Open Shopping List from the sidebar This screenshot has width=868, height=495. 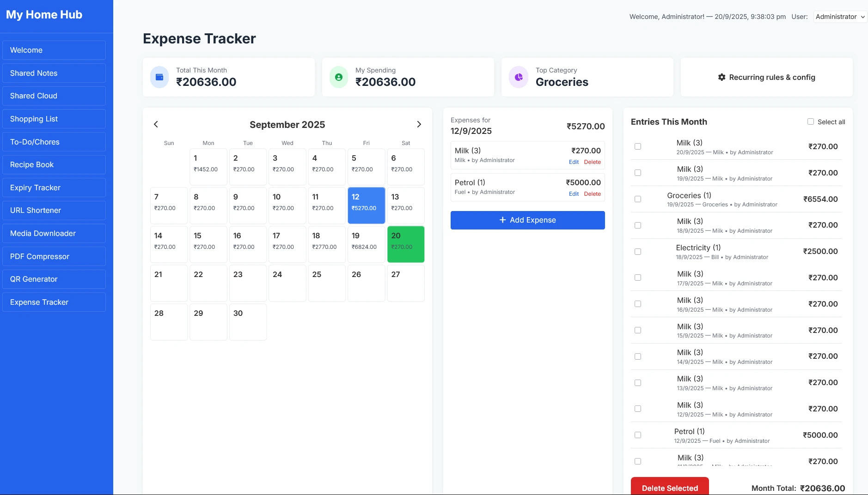coord(54,119)
